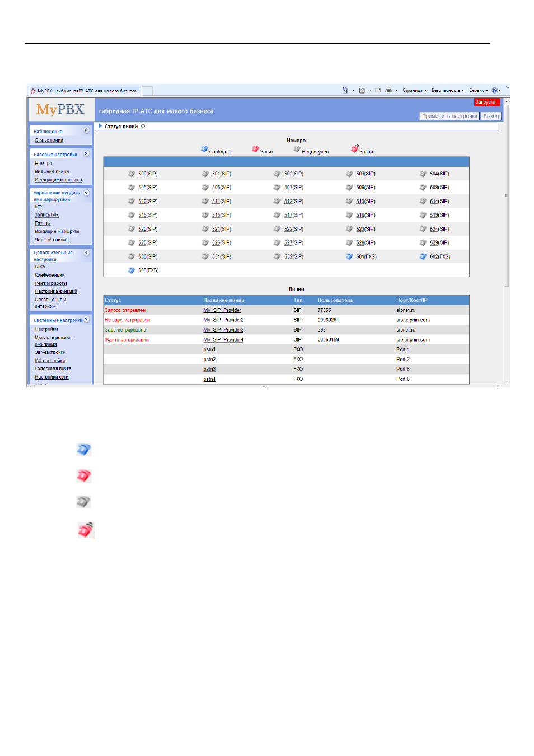Click the red Занят phone icon in legend
The image size is (534, 756).
[x=255, y=150]
